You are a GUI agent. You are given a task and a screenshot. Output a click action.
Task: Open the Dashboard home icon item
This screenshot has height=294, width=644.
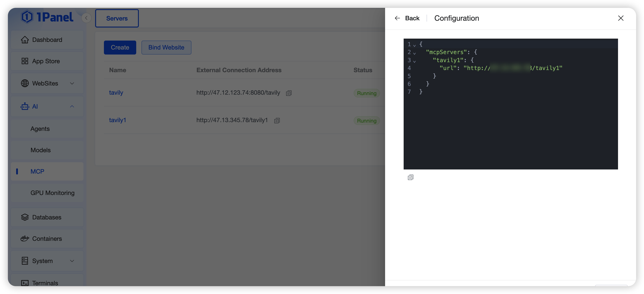coord(25,40)
